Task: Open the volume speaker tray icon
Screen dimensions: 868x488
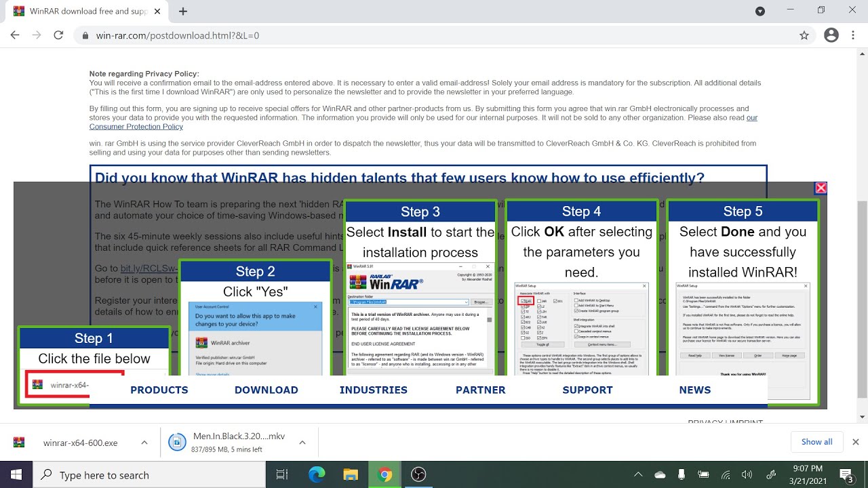Action: click(747, 474)
